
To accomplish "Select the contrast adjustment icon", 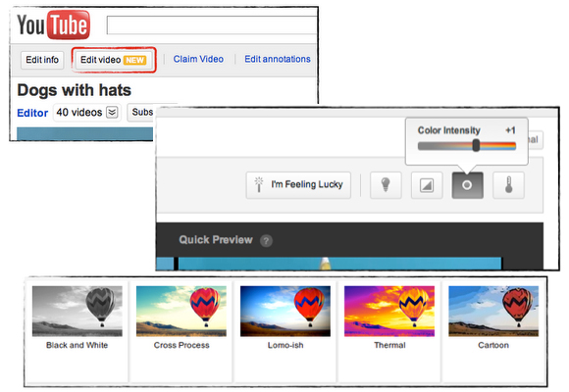I will point(427,185).
